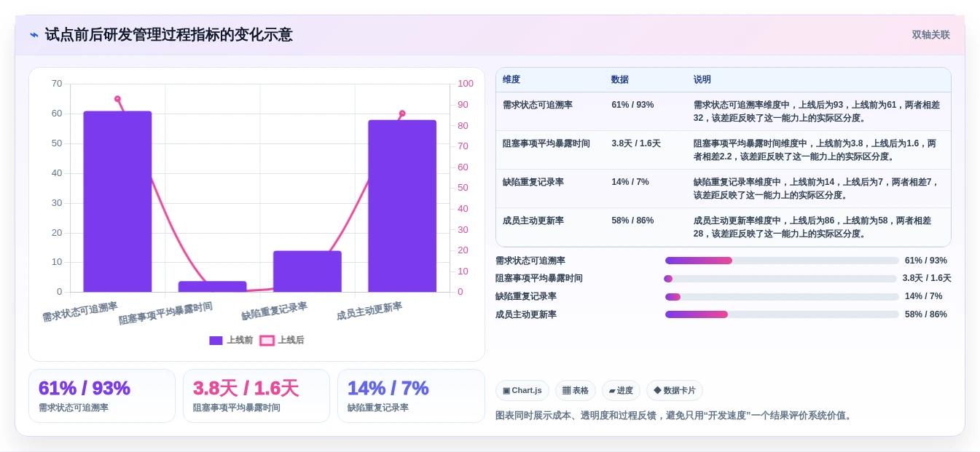The height and width of the screenshot is (452, 980).
Task: Click the 阻塞事项平均暴露时间 progress bar
Action: pos(780,279)
